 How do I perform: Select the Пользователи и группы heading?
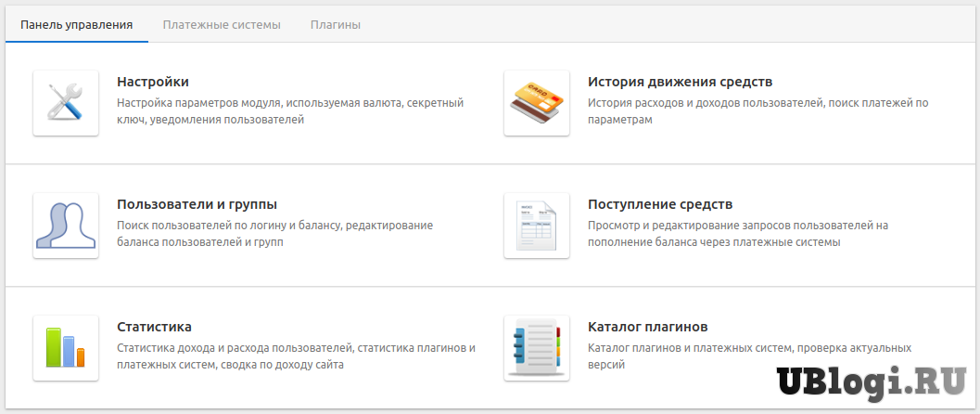pos(197,204)
